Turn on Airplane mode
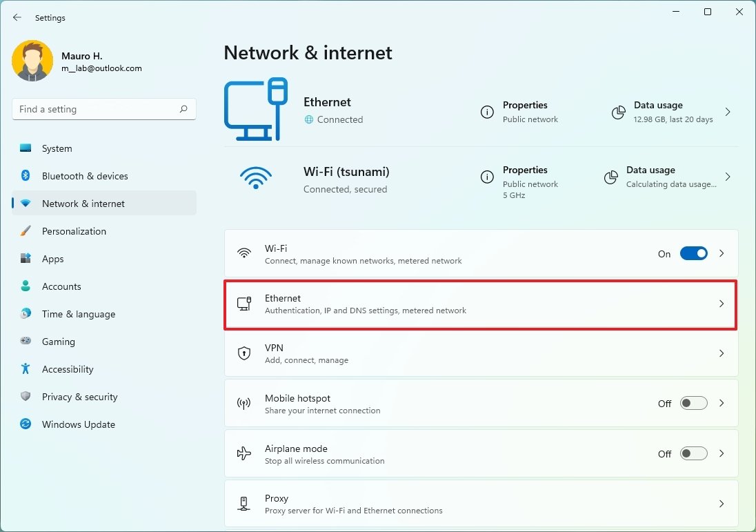The image size is (756, 532). pyautogui.click(x=693, y=453)
